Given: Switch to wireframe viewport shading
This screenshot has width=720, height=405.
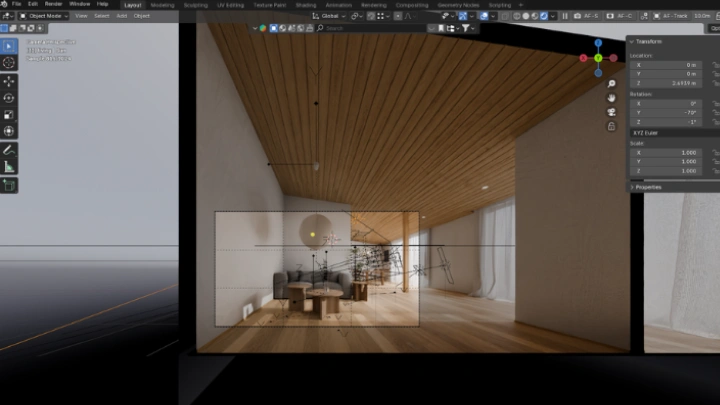Looking at the screenshot, I should [517, 16].
